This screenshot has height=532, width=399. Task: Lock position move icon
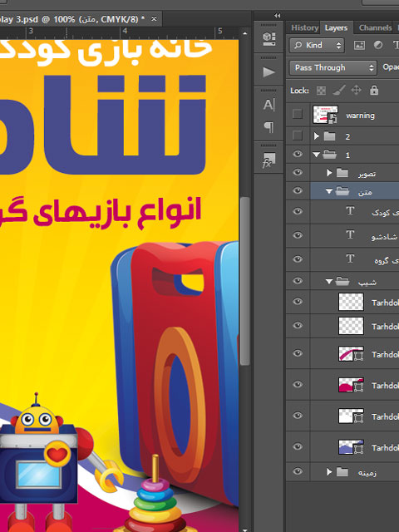[356, 91]
